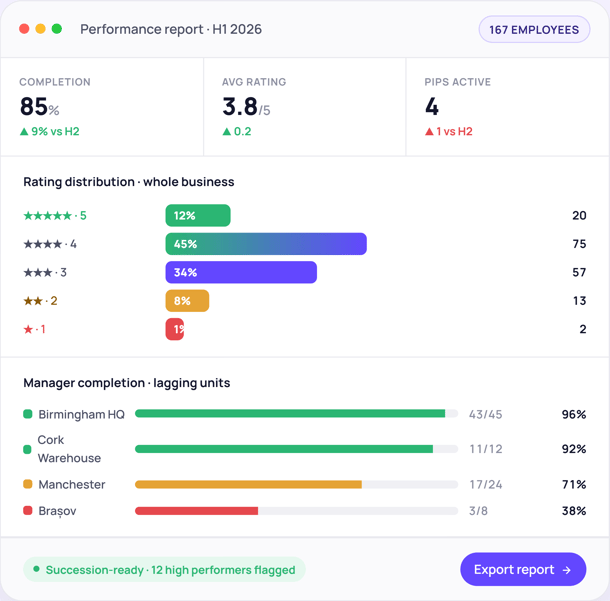Click the green square beside Cork Warehouse
Screen dimensions: 610x601
pyautogui.click(x=27, y=449)
